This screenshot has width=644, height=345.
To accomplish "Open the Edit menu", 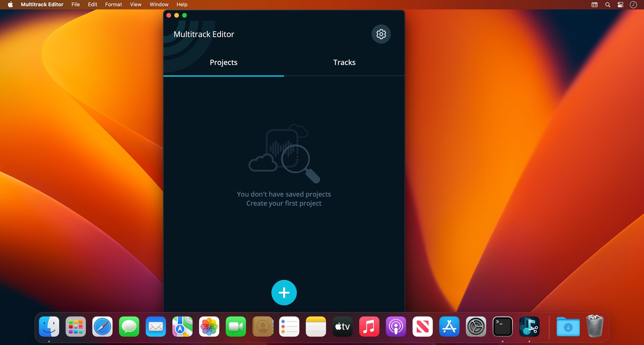I will click(x=92, y=5).
